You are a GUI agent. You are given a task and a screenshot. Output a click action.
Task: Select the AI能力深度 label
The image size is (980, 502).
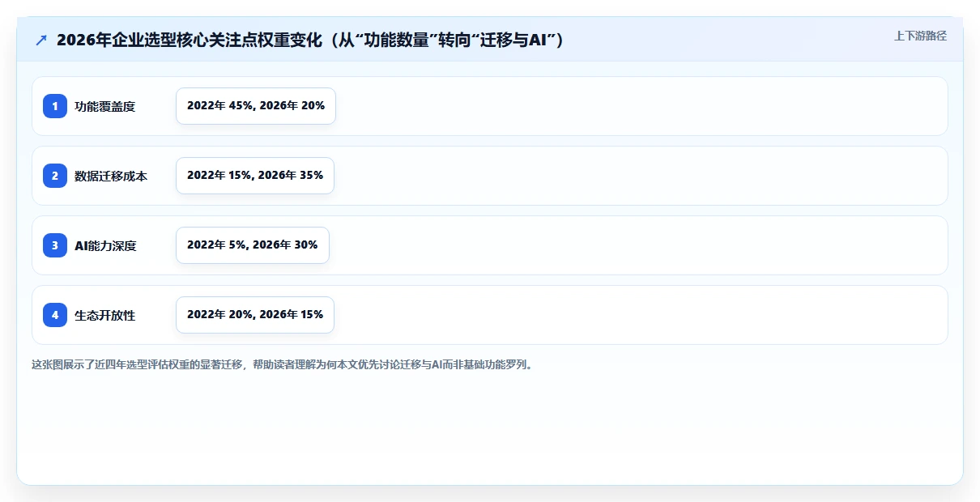[x=105, y=245]
